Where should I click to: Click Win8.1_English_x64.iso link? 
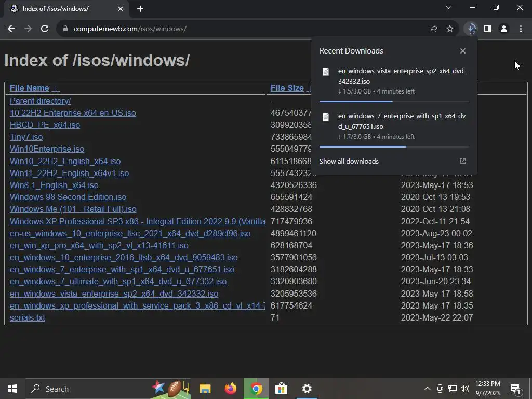(54, 185)
